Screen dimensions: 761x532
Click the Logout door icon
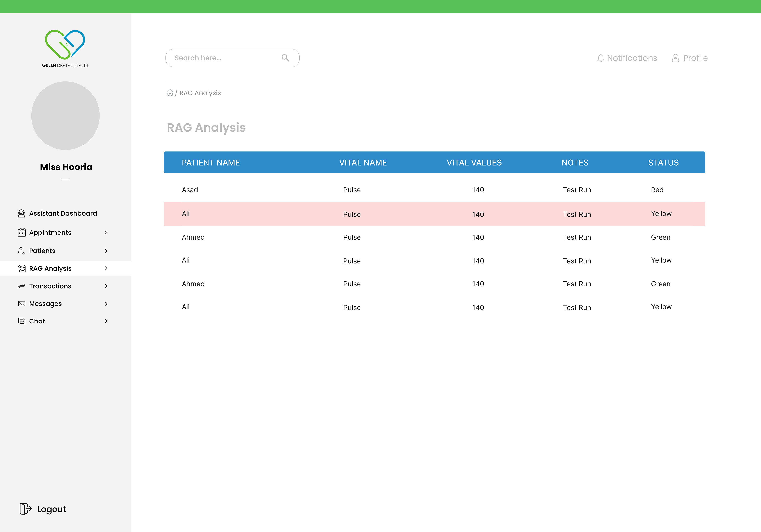coord(25,509)
